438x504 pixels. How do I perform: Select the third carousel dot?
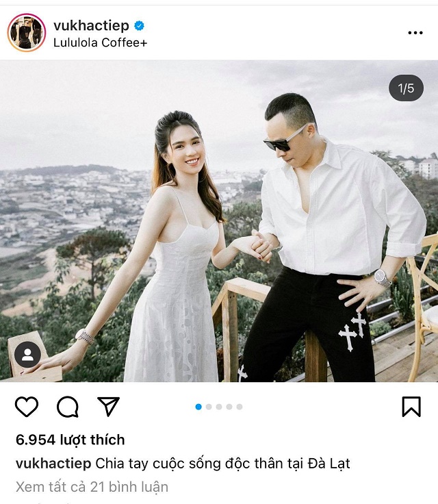[219, 407]
